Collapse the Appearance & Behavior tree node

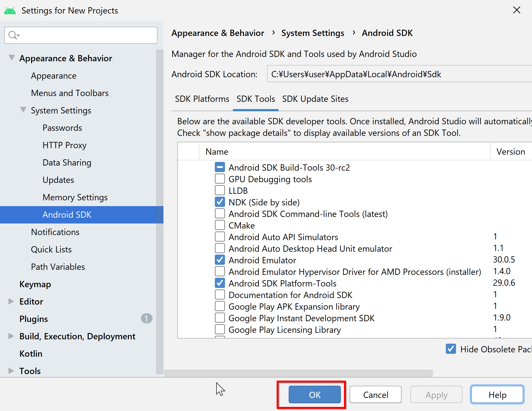click(x=11, y=58)
